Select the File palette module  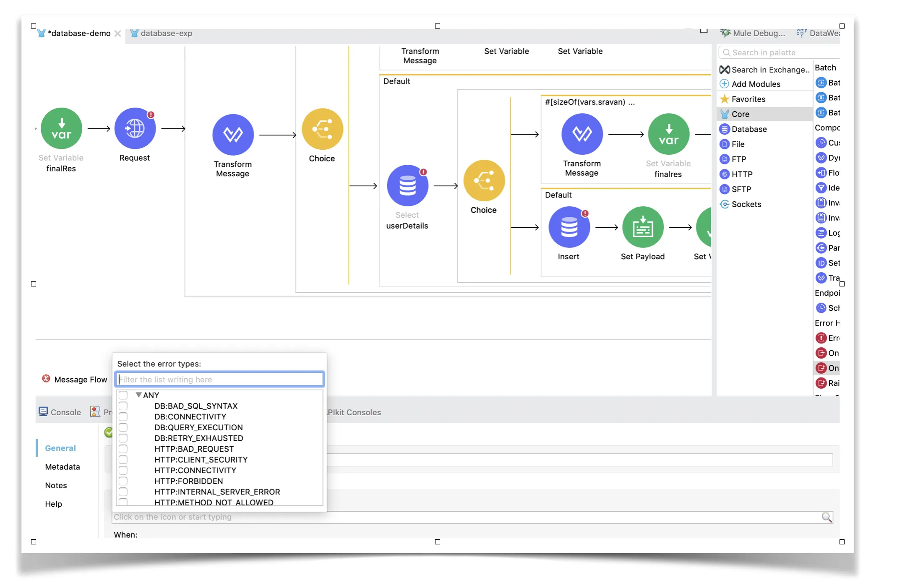click(732, 144)
